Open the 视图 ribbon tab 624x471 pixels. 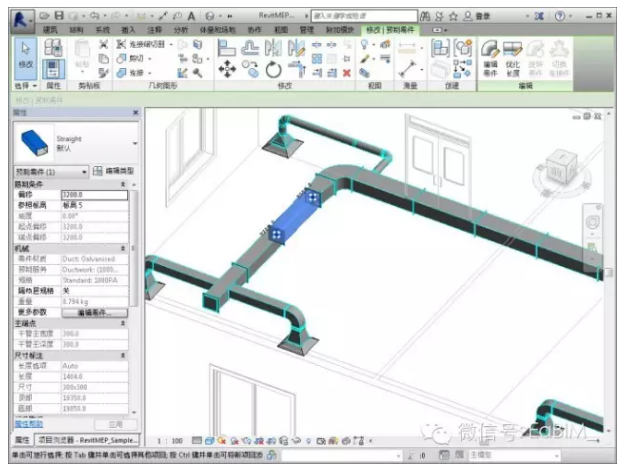coord(281,30)
